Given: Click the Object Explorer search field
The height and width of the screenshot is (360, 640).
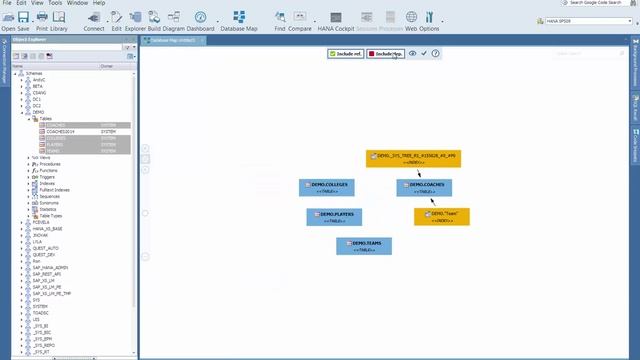Looking at the screenshot, I should coord(67,47).
